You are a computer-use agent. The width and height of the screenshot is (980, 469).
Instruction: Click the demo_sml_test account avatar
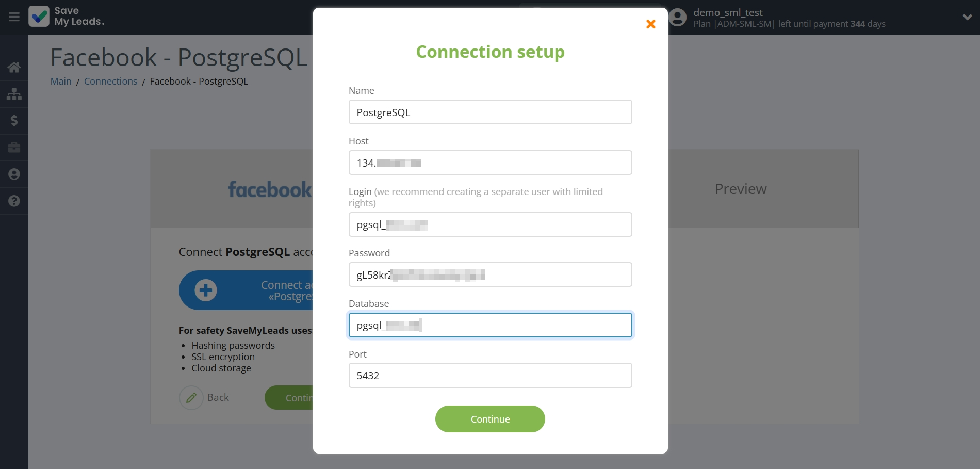point(677,17)
